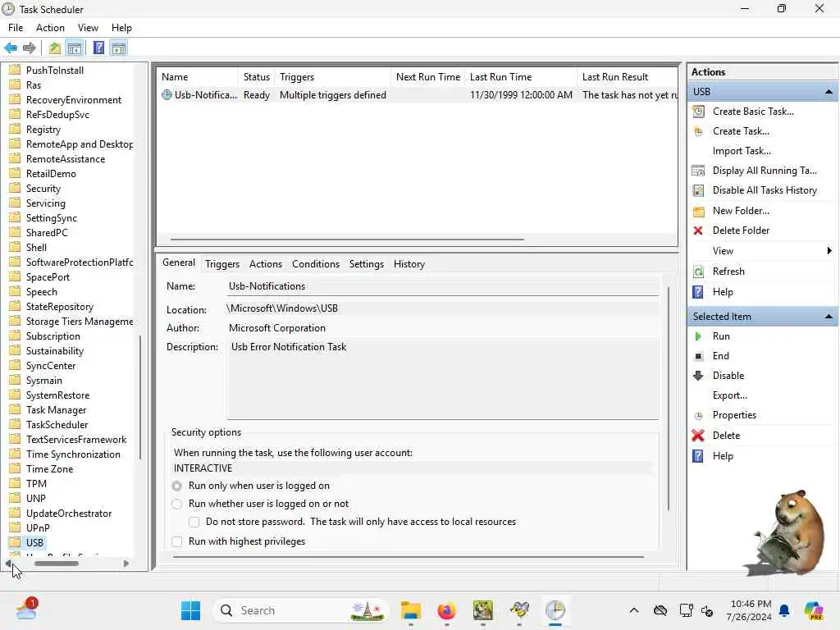The image size is (840, 630).
Task: Click the Create Task icon
Action: click(699, 131)
